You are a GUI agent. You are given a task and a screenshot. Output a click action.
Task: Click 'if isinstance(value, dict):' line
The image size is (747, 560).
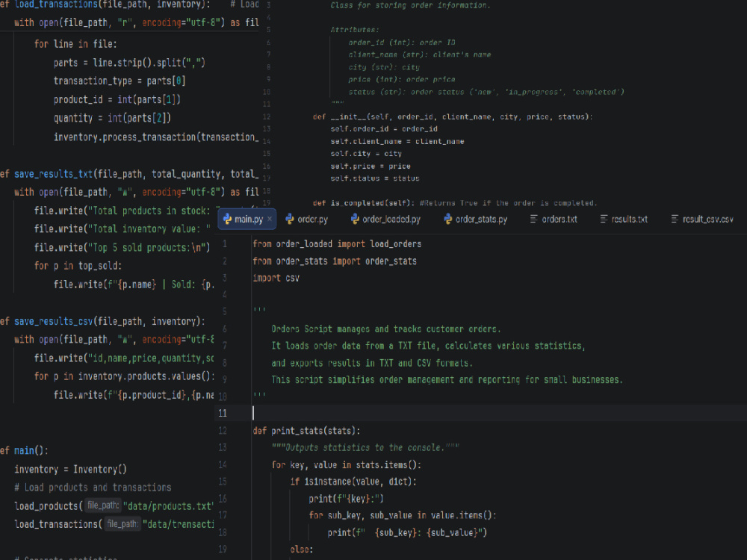coord(353,482)
